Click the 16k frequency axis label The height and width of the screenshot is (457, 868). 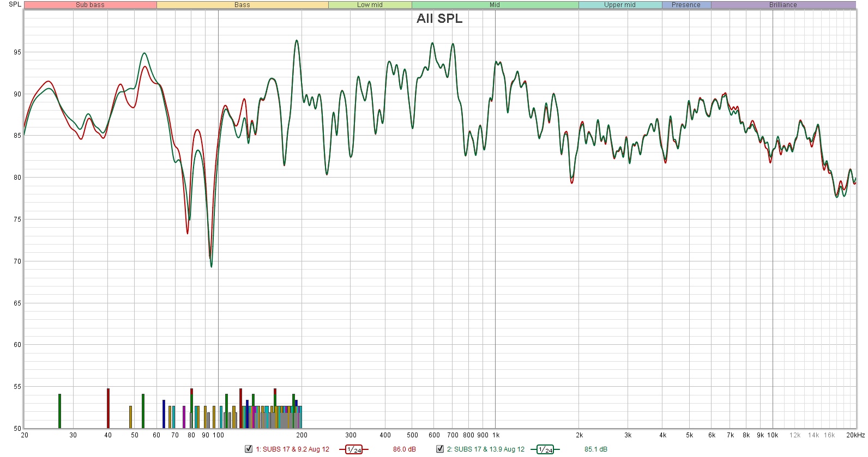tap(829, 435)
